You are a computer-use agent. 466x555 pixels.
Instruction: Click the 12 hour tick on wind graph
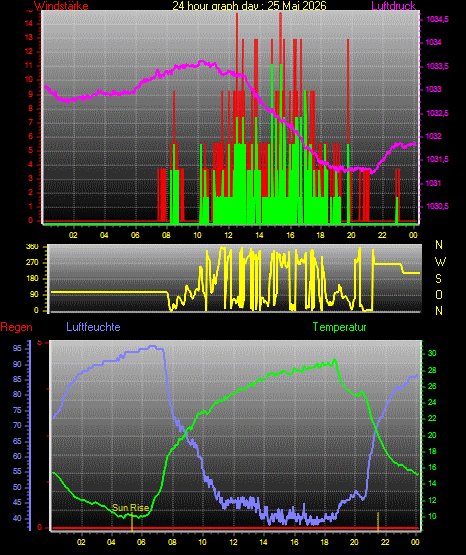tap(228, 235)
